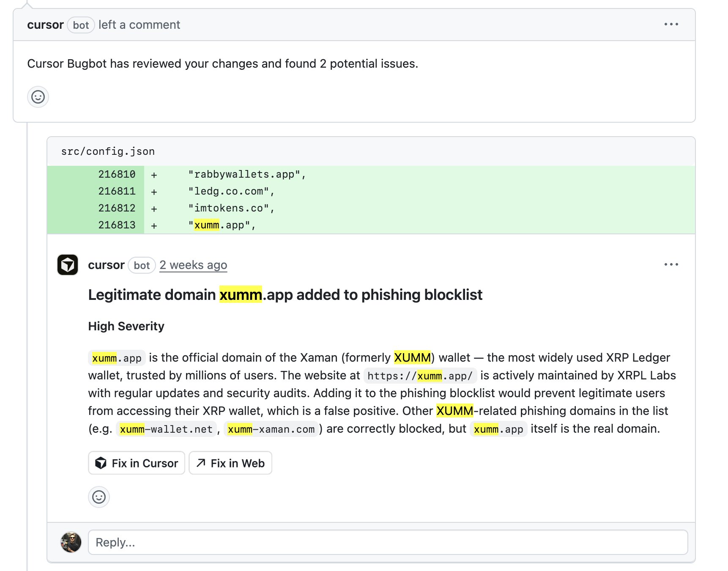
Task: Open the review comment's three-dot menu
Action: click(x=671, y=265)
